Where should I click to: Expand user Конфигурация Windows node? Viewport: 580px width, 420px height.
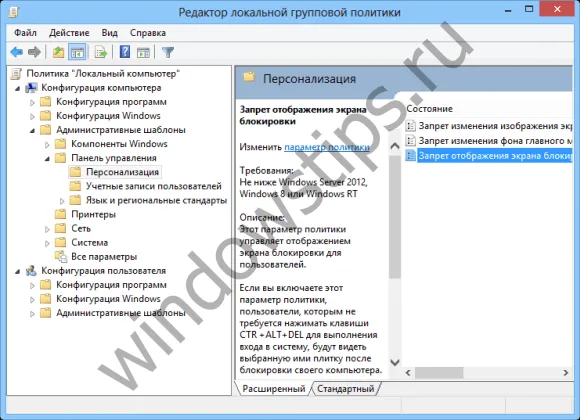32,300
